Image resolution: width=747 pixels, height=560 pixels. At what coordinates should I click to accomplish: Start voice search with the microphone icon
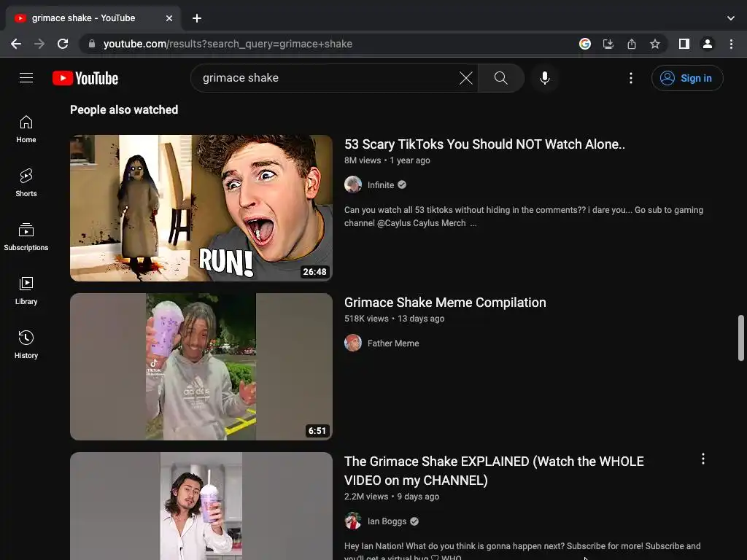pyautogui.click(x=545, y=78)
